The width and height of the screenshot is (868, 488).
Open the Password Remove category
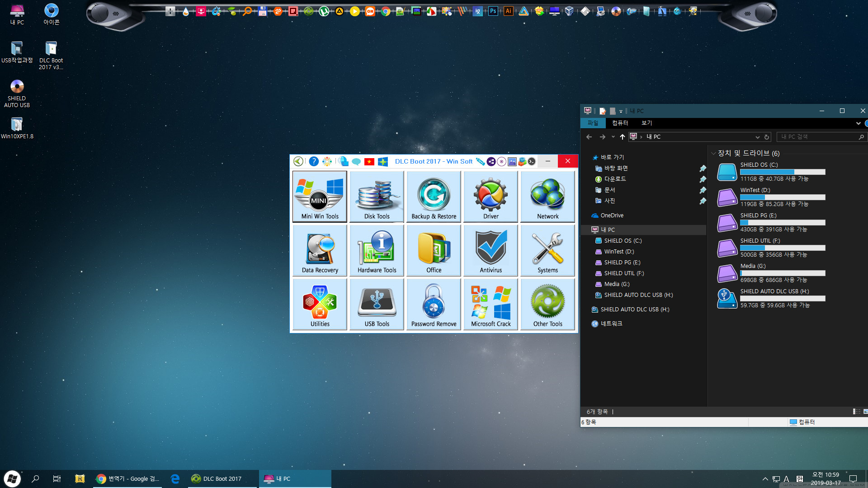point(434,304)
